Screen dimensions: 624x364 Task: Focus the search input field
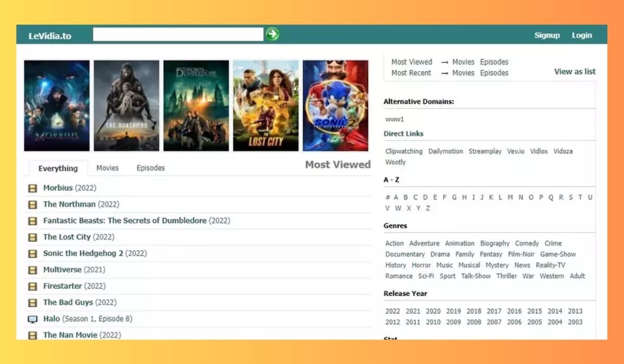[178, 34]
